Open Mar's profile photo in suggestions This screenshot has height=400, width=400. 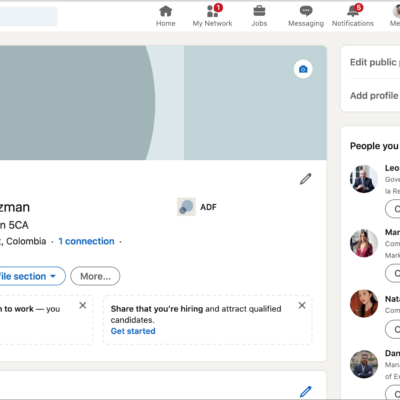(364, 243)
